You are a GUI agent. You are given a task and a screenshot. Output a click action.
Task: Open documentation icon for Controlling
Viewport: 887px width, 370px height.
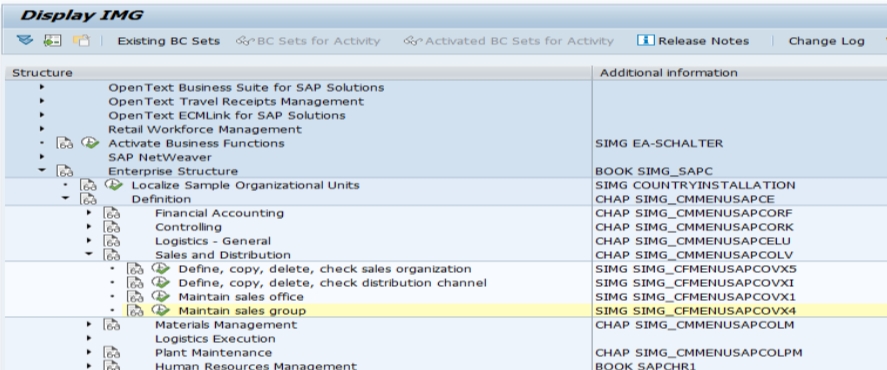point(112,227)
